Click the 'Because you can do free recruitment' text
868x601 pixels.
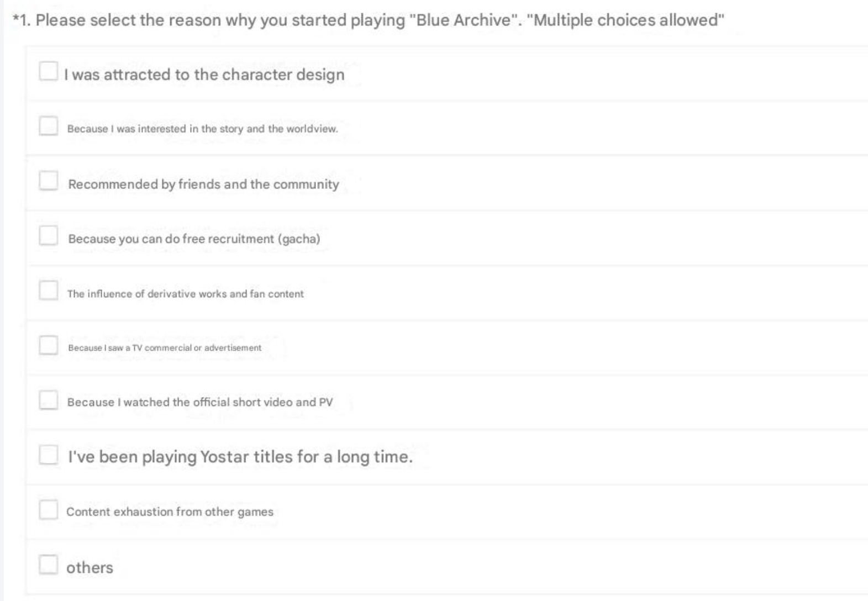pos(194,239)
